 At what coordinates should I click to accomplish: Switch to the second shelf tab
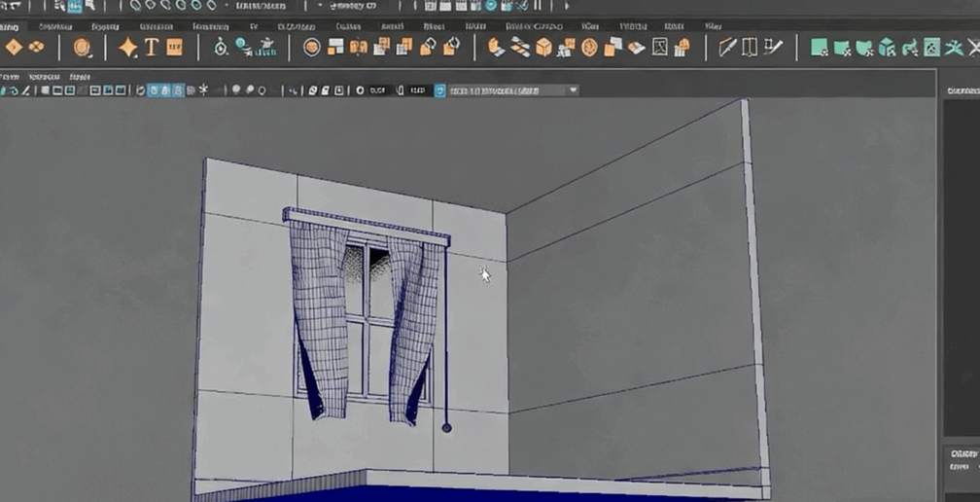[x=54, y=26]
